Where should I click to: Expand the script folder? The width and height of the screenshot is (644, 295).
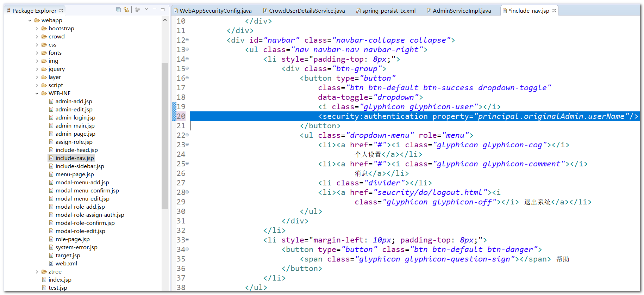click(x=37, y=85)
